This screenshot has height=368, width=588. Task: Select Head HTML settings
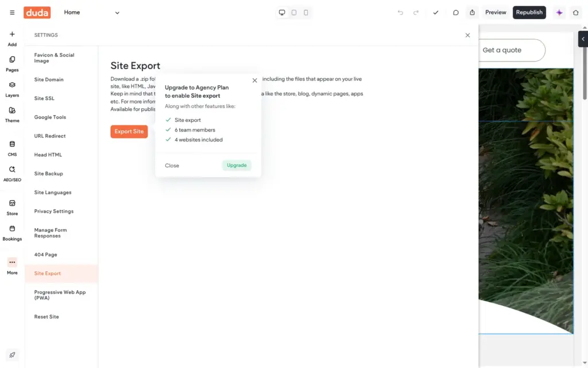[61, 155]
